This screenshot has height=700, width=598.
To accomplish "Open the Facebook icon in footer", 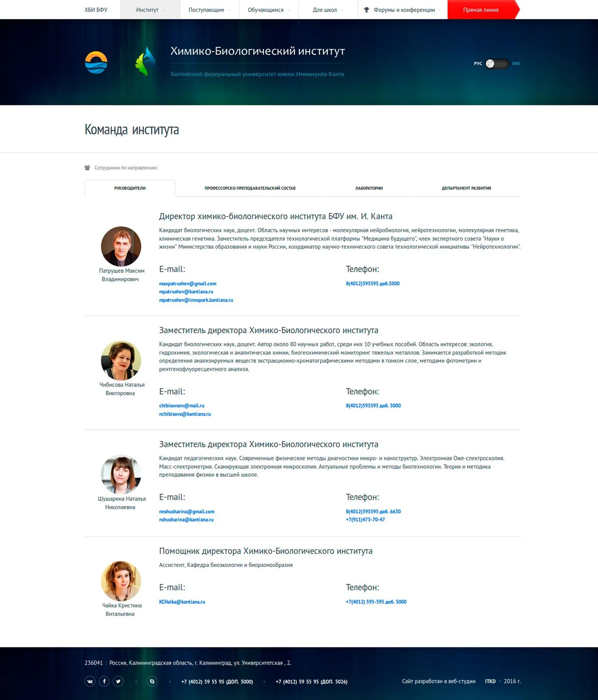I will 104,681.
